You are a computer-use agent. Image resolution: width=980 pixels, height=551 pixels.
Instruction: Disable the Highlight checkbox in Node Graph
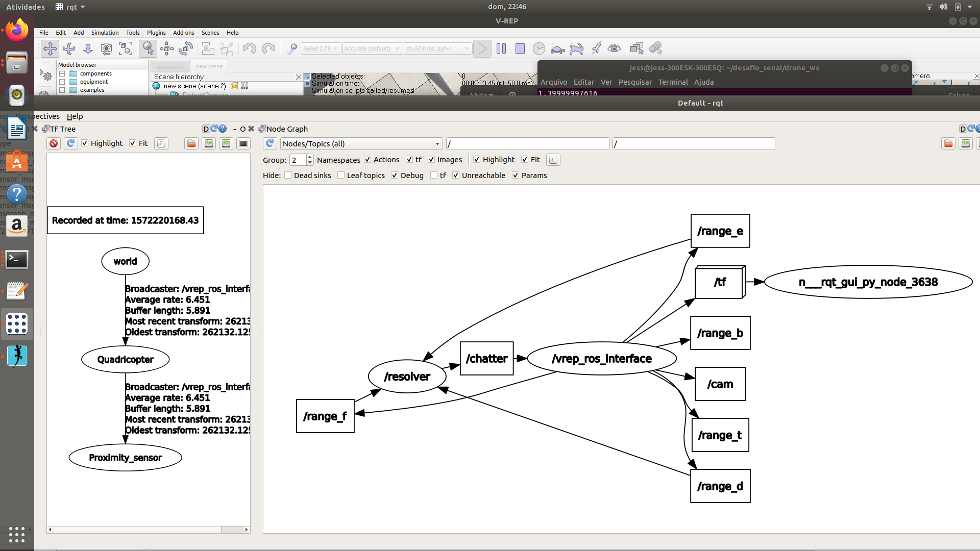pos(477,160)
